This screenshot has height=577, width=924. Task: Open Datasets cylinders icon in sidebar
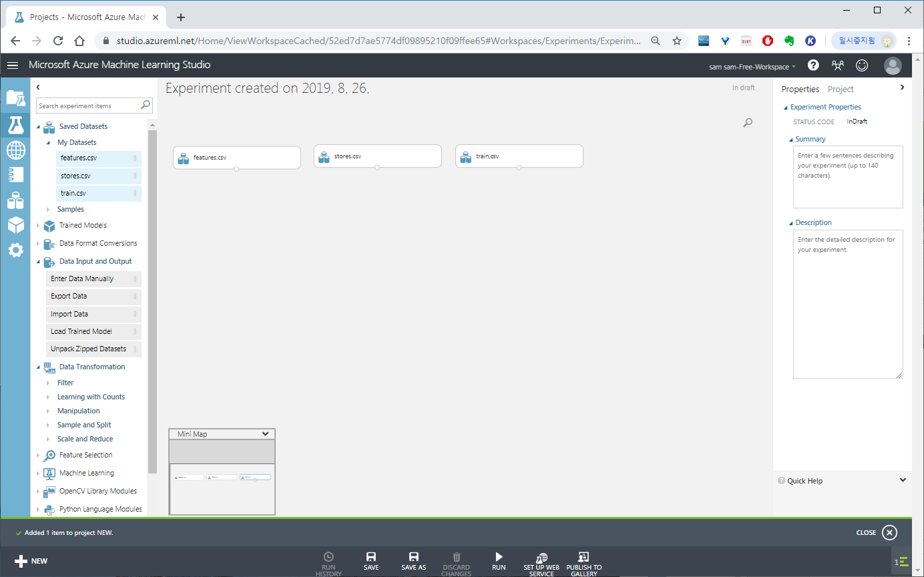(x=15, y=200)
